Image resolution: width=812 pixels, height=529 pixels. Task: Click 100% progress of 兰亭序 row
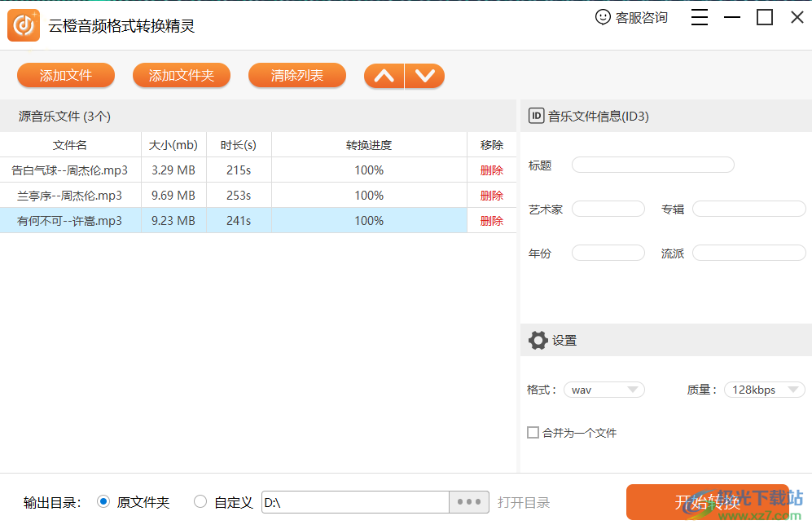tap(369, 196)
